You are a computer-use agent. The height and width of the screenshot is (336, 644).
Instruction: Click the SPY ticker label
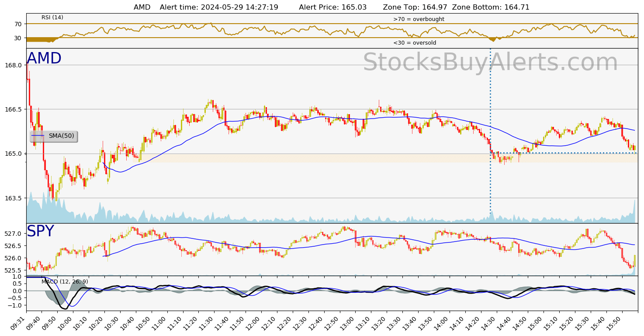[40, 231]
